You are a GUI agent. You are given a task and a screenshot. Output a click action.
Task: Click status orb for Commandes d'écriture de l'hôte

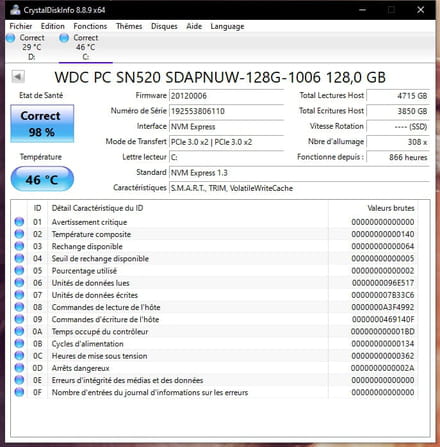click(19, 319)
